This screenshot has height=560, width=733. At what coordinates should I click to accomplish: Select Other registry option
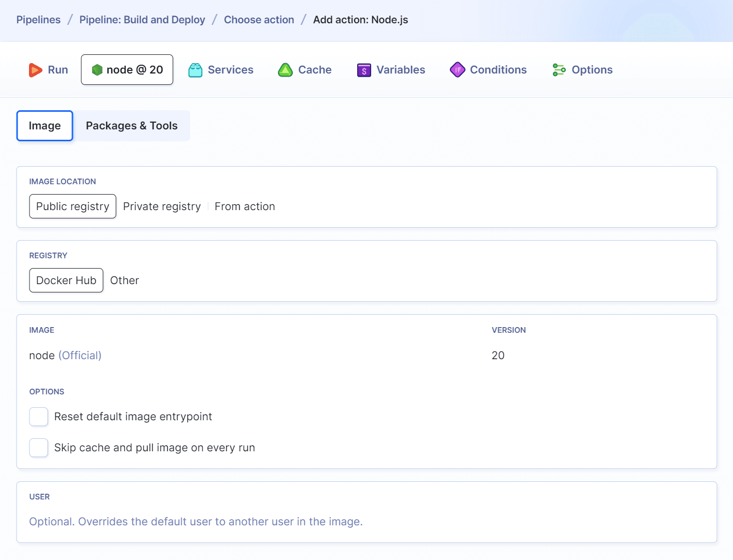[124, 281]
